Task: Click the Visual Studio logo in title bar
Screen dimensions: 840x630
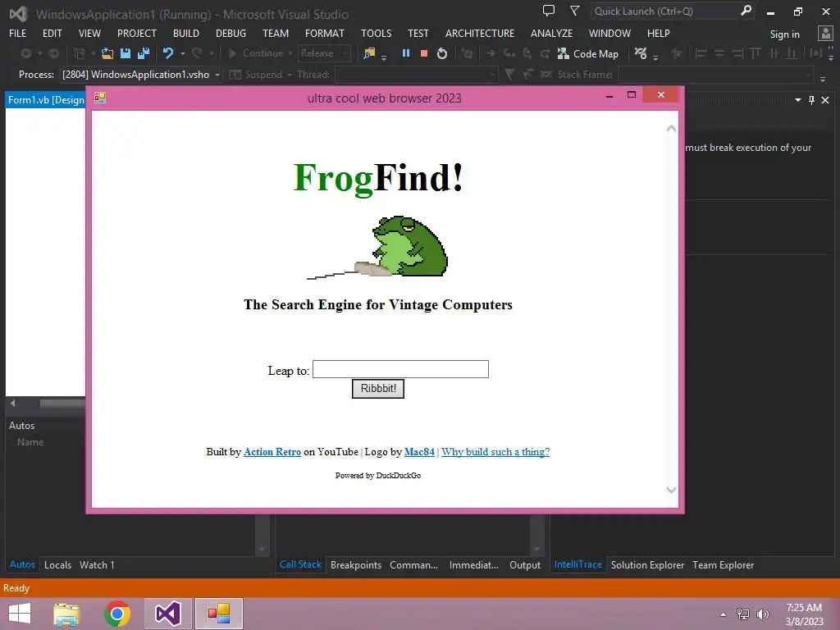Action: [18, 14]
